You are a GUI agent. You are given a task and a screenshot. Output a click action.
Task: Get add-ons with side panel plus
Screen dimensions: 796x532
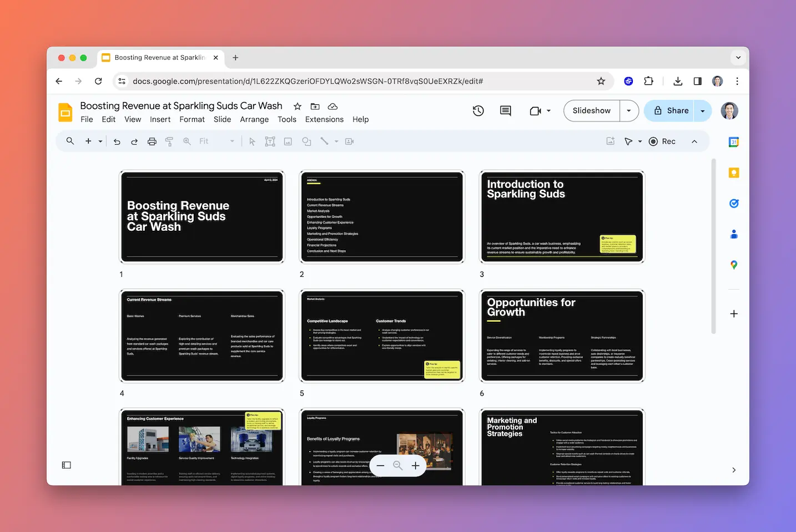[734, 314]
